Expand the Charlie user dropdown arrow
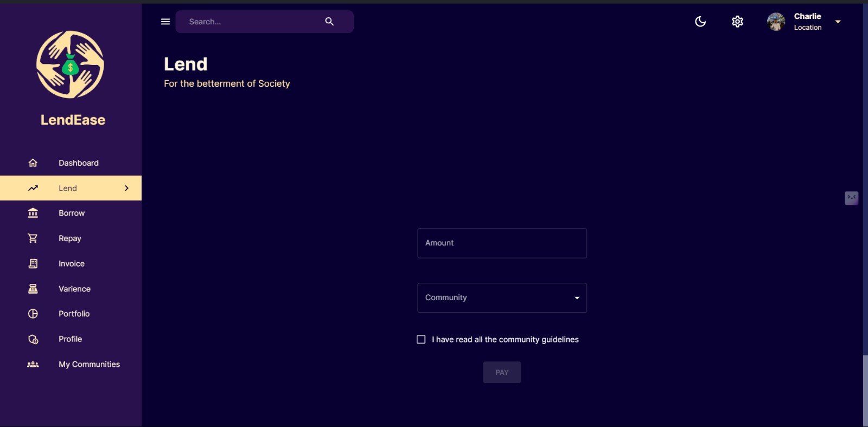 click(838, 22)
